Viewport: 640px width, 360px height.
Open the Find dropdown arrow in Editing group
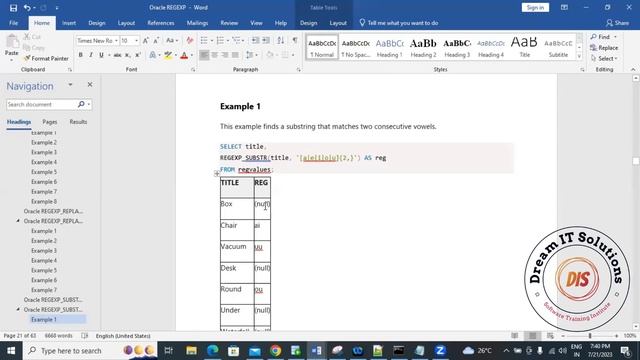(x=616, y=37)
